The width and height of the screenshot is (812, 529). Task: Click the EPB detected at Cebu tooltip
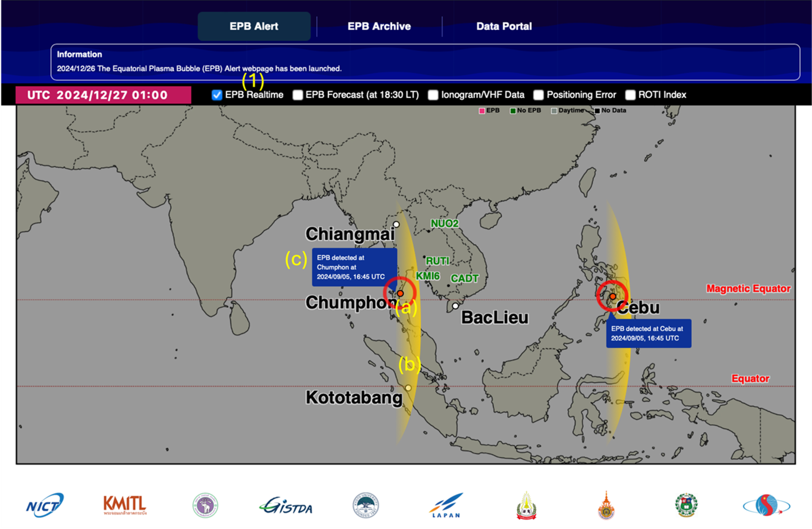coord(648,333)
